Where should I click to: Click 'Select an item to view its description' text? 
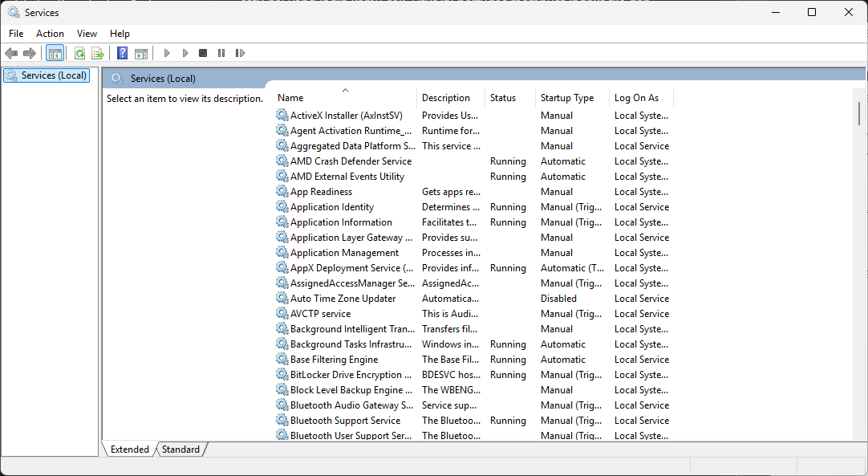185,99
